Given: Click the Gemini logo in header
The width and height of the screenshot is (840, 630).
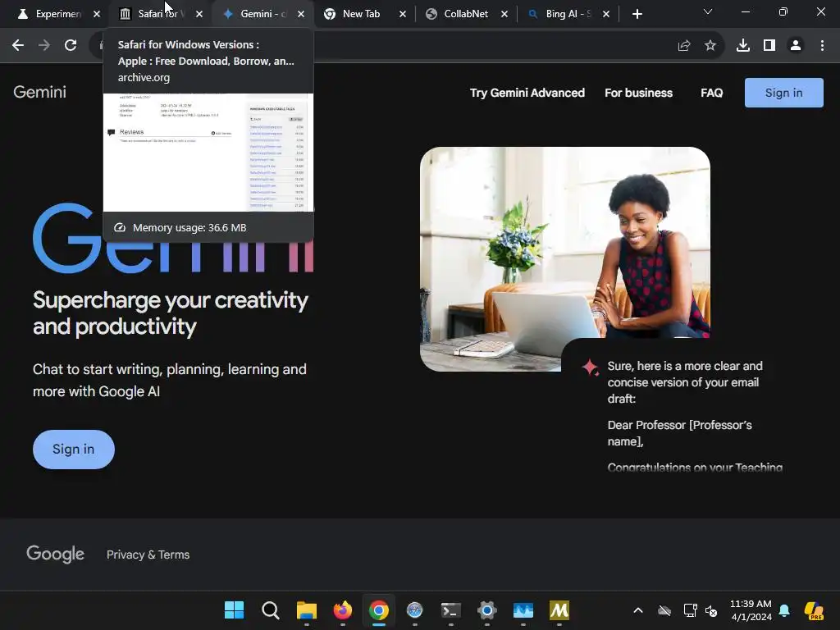Looking at the screenshot, I should pyautogui.click(x=39, y=92).
